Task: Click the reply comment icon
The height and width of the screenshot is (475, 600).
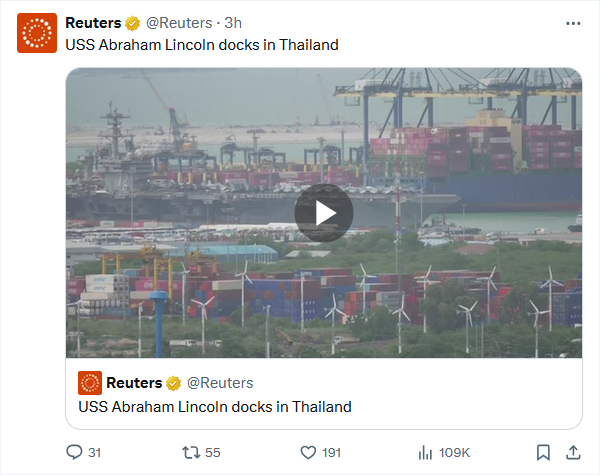Action: tap(74, 452)
